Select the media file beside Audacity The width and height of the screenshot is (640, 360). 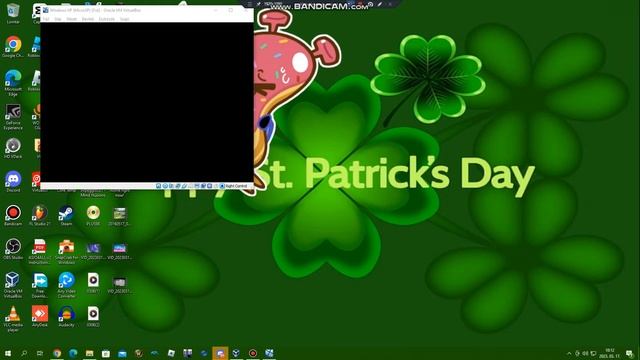(x=93, y=316)
